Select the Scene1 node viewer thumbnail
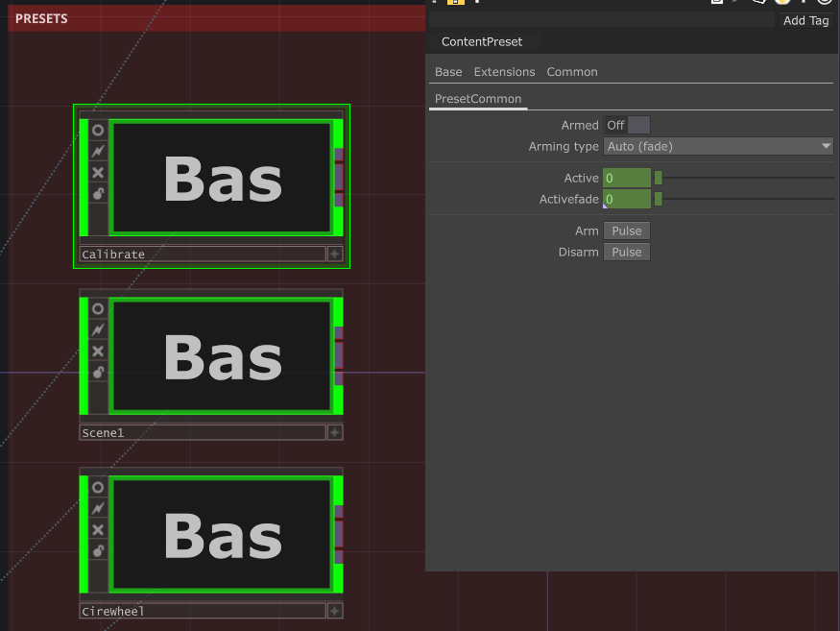840x631 pixels. click(222, 356)
